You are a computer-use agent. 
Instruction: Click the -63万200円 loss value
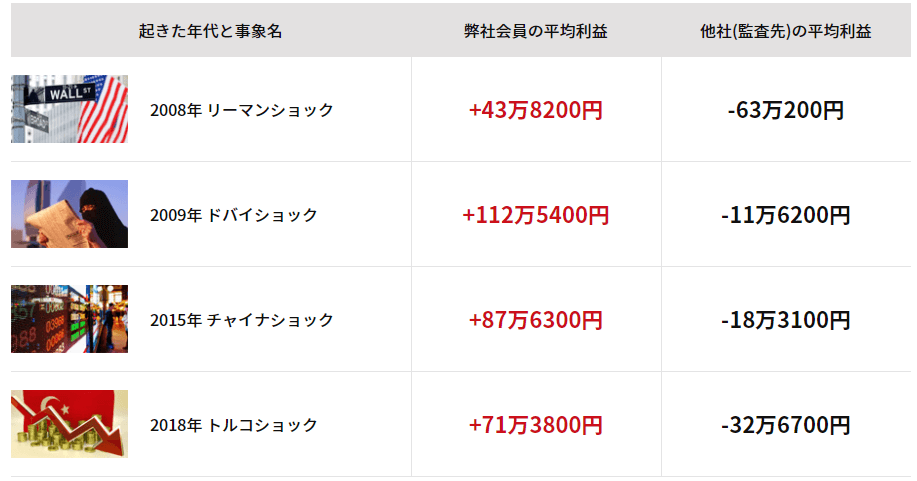point(785,110)
